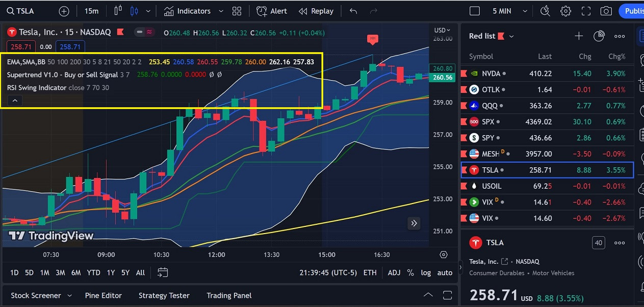
Task: Toggle auto scale
Action: pyautogui.click(x=445, y=273)
